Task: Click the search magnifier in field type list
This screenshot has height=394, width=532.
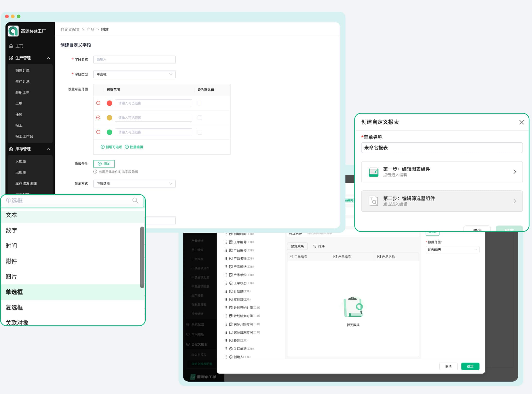Action: click(135, 200)
